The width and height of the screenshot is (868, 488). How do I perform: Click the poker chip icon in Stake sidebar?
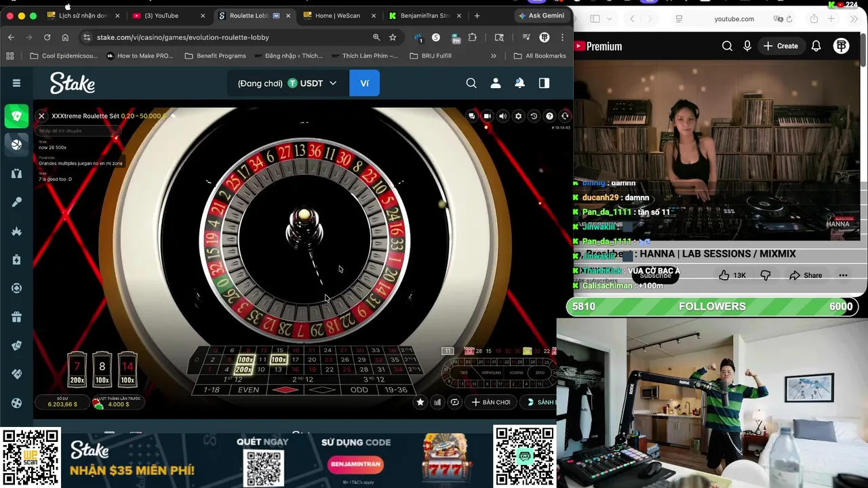tap(16, 288)
